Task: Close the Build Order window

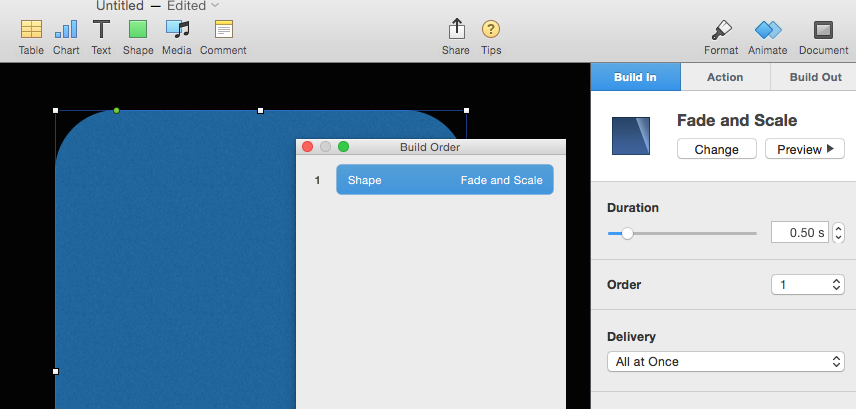Action: 307,147
